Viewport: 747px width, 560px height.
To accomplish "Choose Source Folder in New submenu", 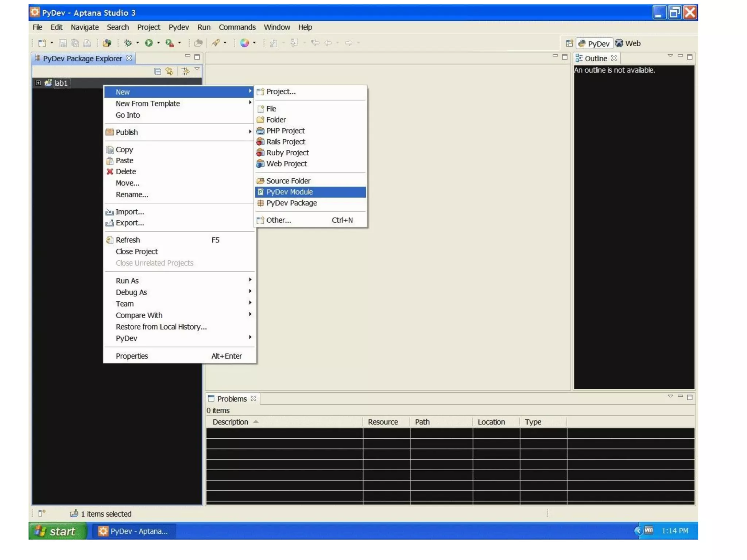I will (310, 181).
